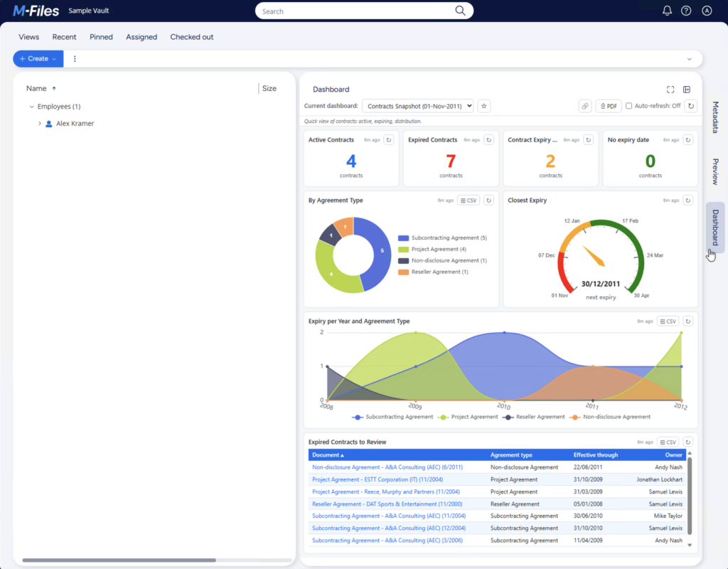Mark current dashboard as favorite star
Screen dimensions: 728x569
pos(483,106)
